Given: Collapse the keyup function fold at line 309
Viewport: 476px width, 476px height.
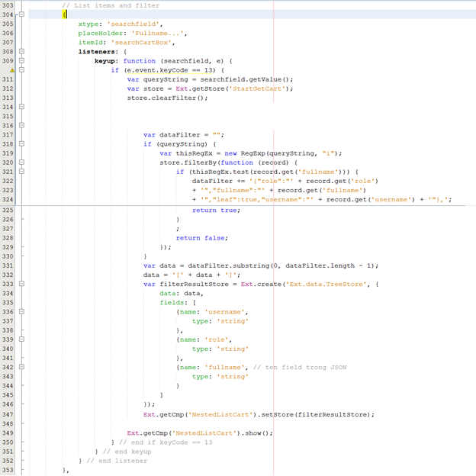Looking at the screenshot, I should pos(21,60).
